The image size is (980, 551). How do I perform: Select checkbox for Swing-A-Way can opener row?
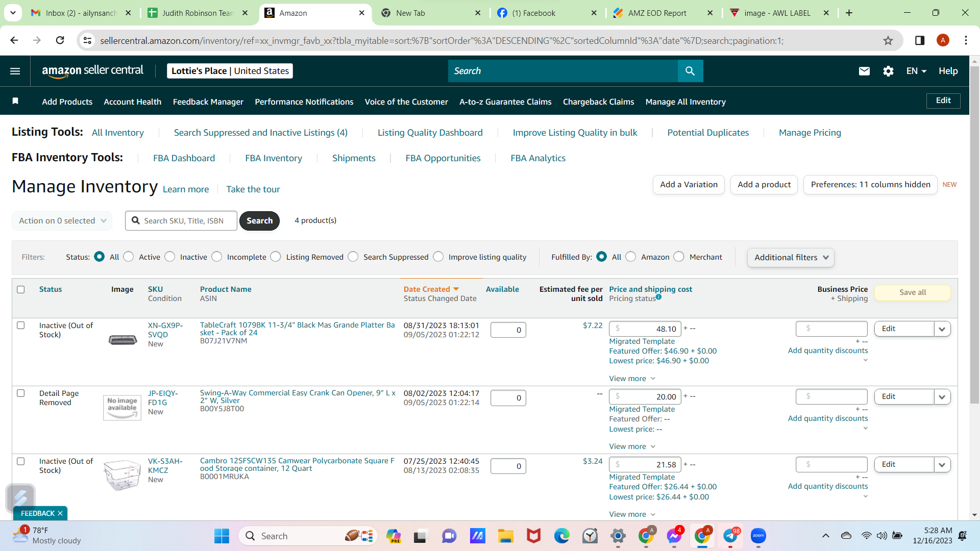(x=21, y=393)
